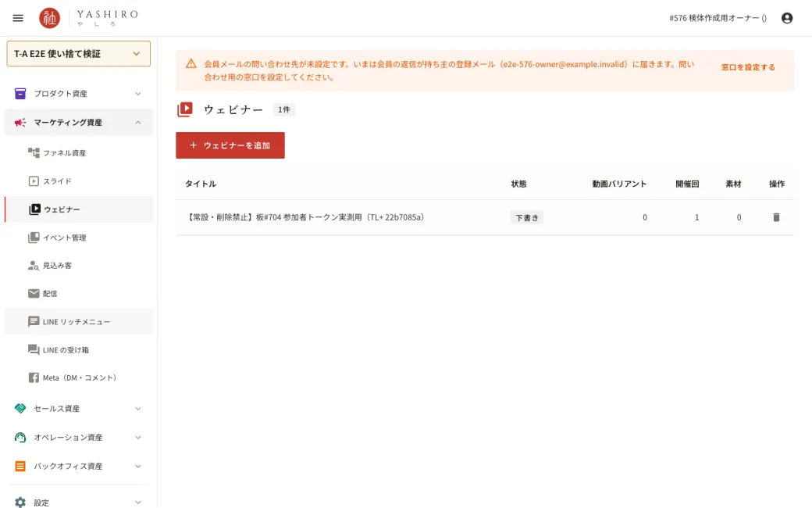
Task: Open the 常設・削除禁止 板#704 webinar title
Action: 305,217
